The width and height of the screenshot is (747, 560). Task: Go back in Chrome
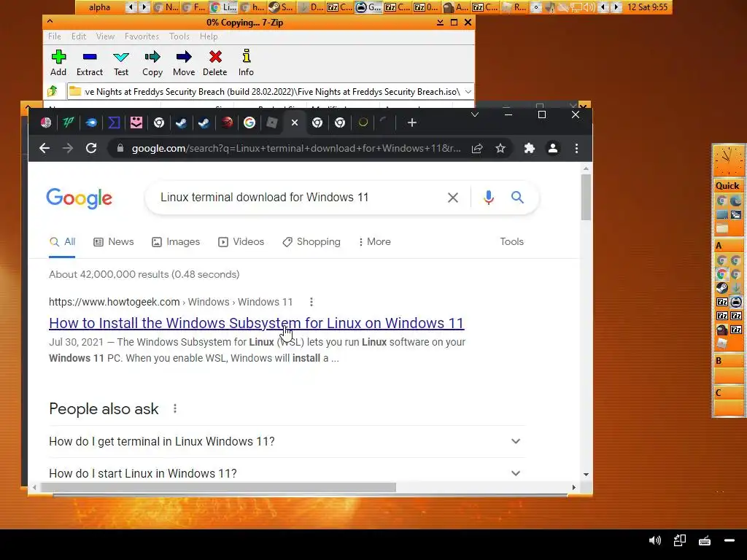click(44, 148)
